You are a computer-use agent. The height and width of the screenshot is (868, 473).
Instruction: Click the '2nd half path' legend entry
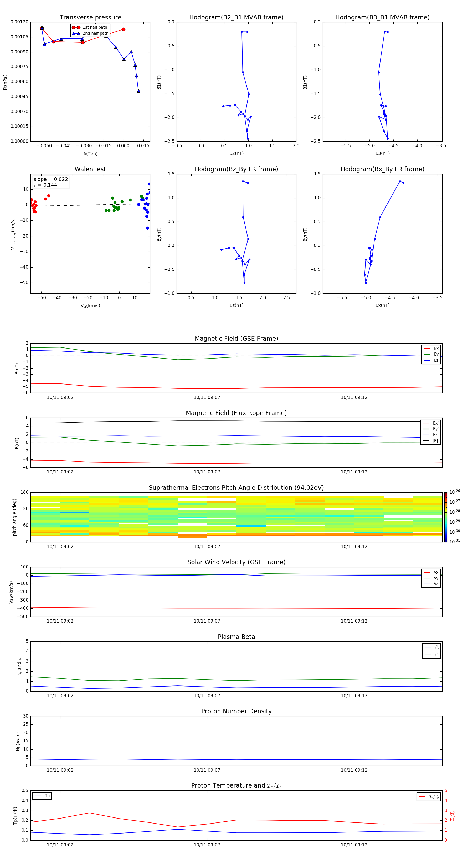pos(90,33)
